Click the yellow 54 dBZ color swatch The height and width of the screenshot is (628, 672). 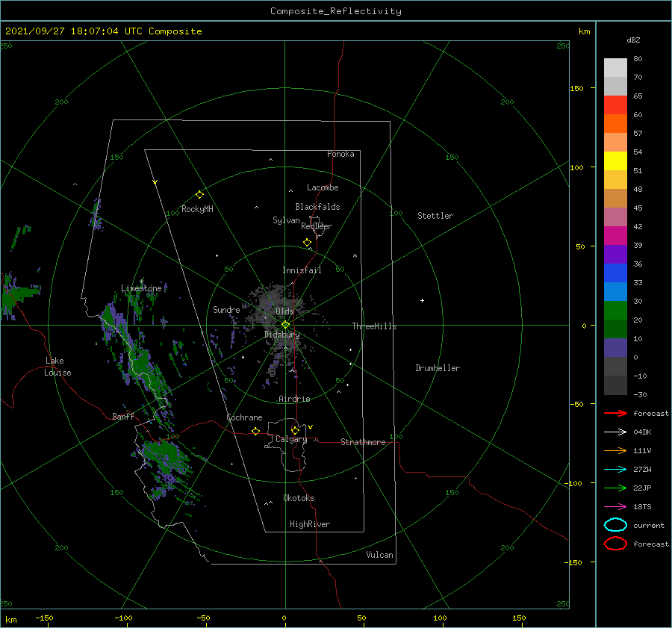pos(615,161)
